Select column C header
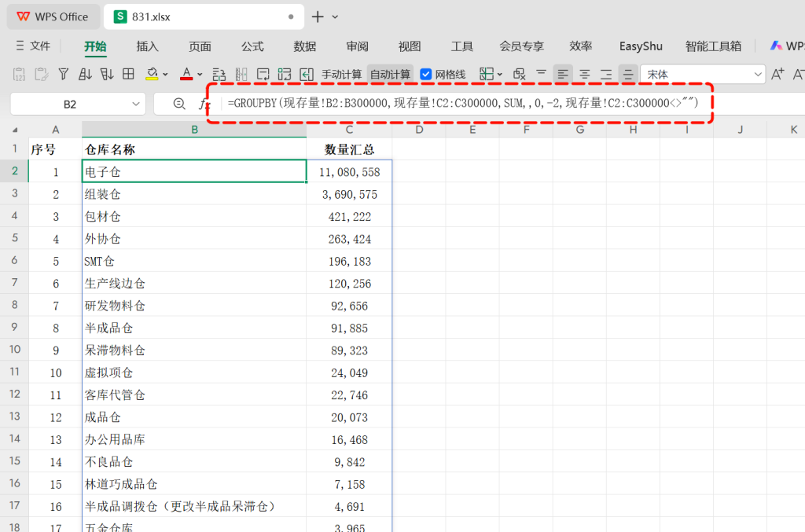This screenshot has width=805, height=532. (x=349, y=130)
